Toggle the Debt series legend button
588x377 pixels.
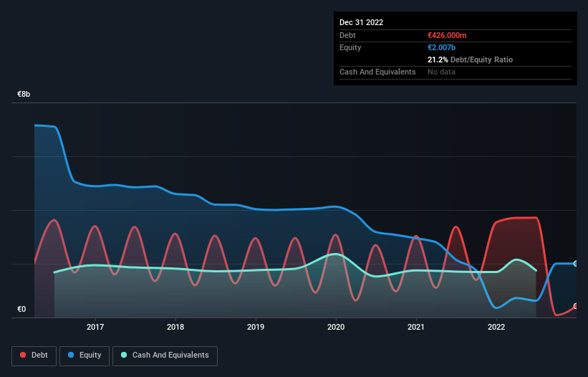click(x=34, y=355)
